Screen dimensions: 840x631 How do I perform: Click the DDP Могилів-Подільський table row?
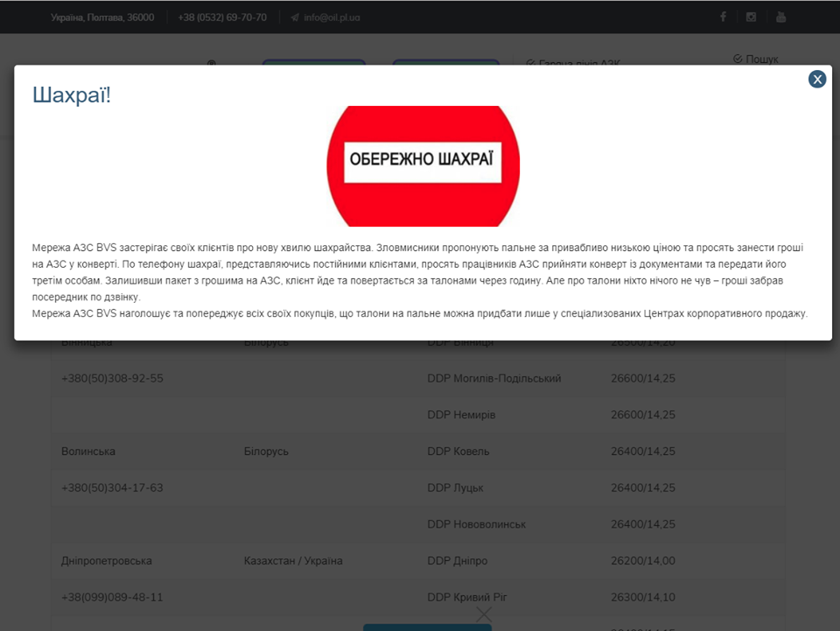click(493, 378)
